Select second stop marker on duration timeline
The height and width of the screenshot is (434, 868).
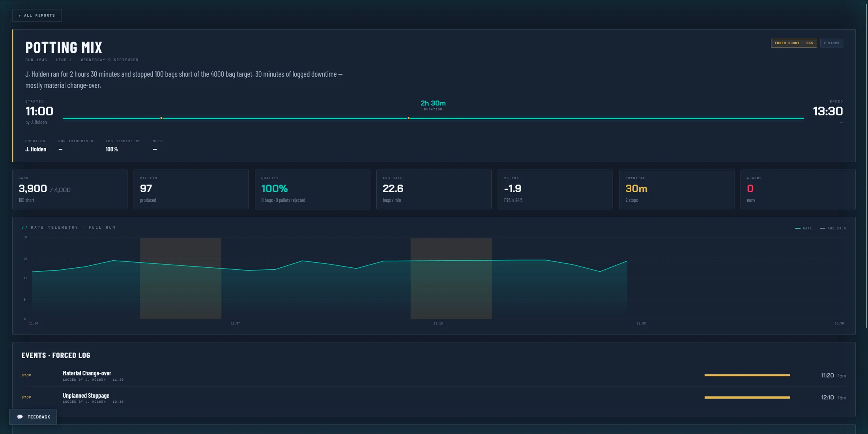[408, 118]
